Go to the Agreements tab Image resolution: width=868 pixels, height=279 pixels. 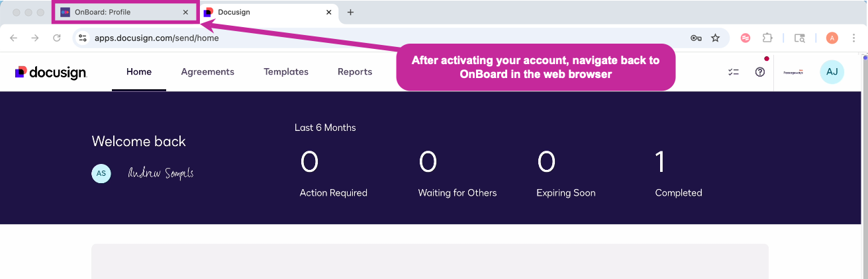tap(207, 72)
